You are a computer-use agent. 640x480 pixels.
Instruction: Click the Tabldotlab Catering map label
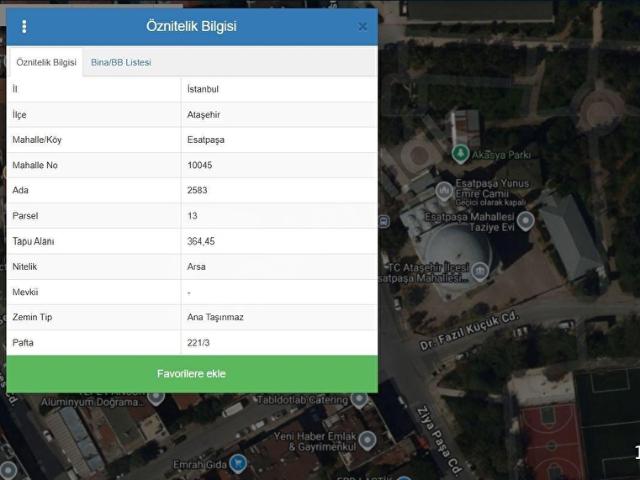[x=302, y=400]
